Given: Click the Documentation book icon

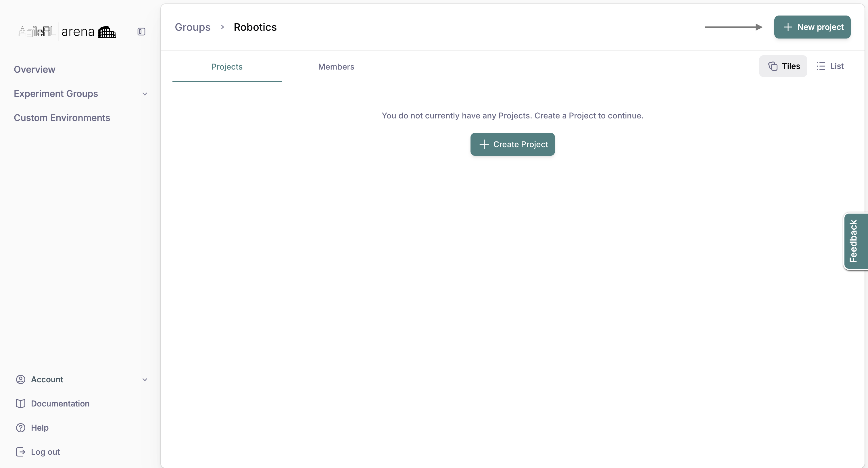Looking at the screenshot, I should click(21, 404).
